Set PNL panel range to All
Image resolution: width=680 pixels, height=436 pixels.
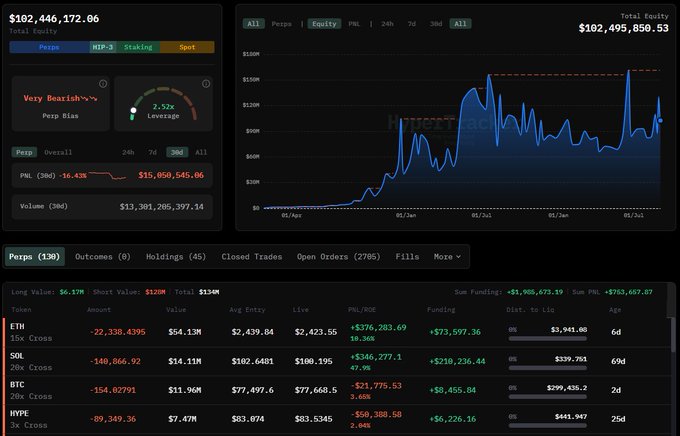pyautogui.click(x=201, y=152)
